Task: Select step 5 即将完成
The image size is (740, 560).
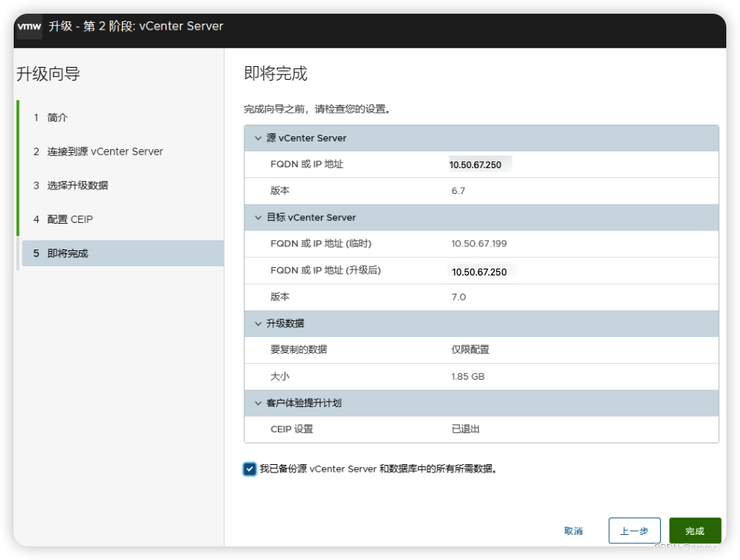Action: pos(123,253)
